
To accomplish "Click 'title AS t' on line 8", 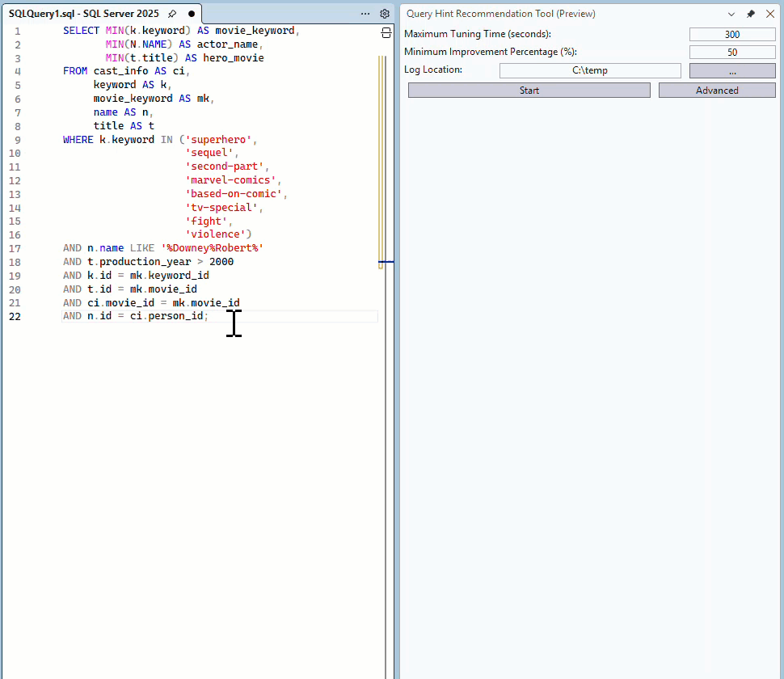I will [124, 126].
